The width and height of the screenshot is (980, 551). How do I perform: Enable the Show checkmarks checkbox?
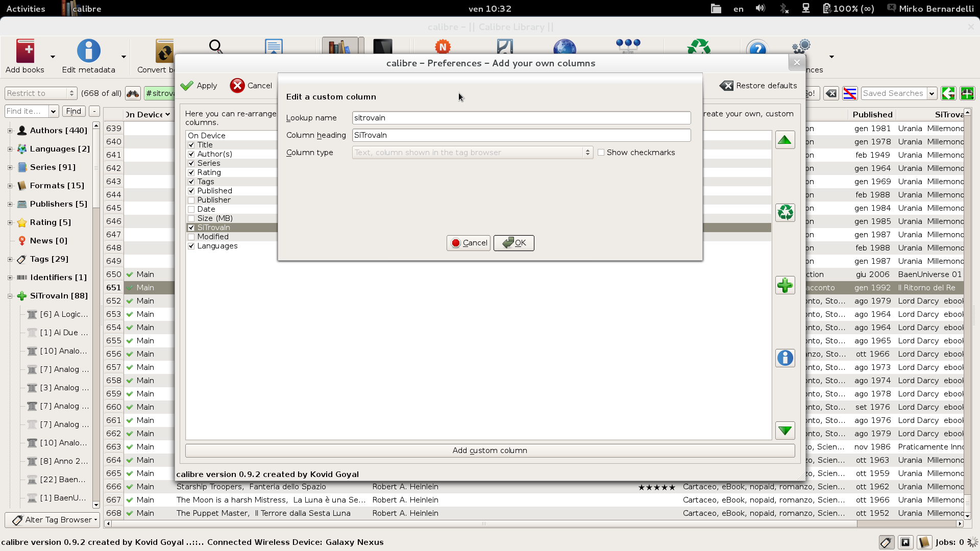coord(601,153)
